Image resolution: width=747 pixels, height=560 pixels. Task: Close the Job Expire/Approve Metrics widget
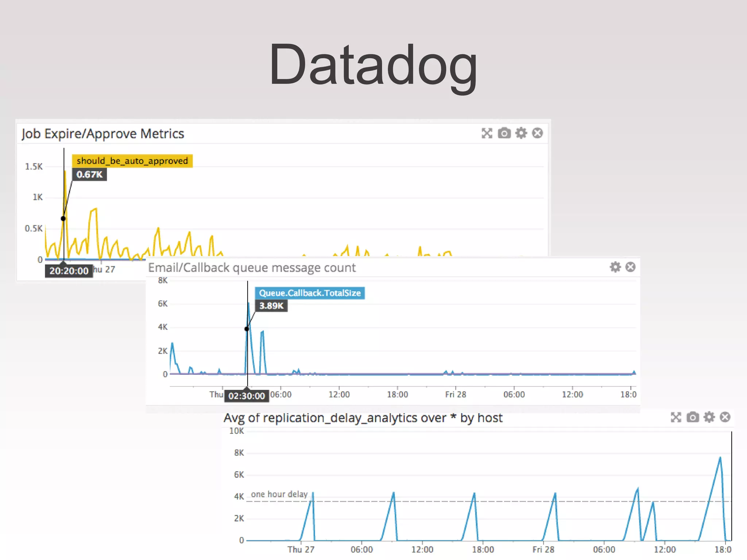[537, 133]
